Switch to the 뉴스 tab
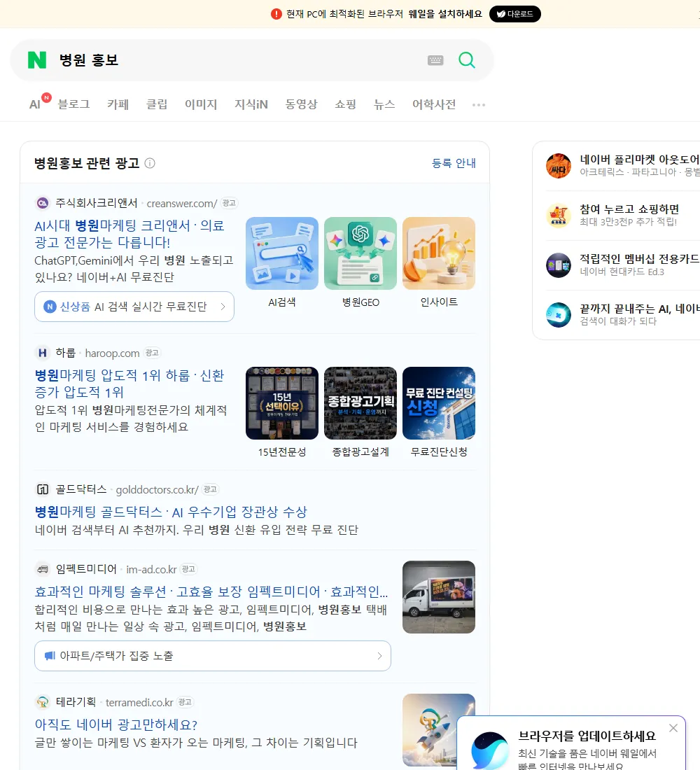Viewport: 700px width, 770px height. coord(384,104)
